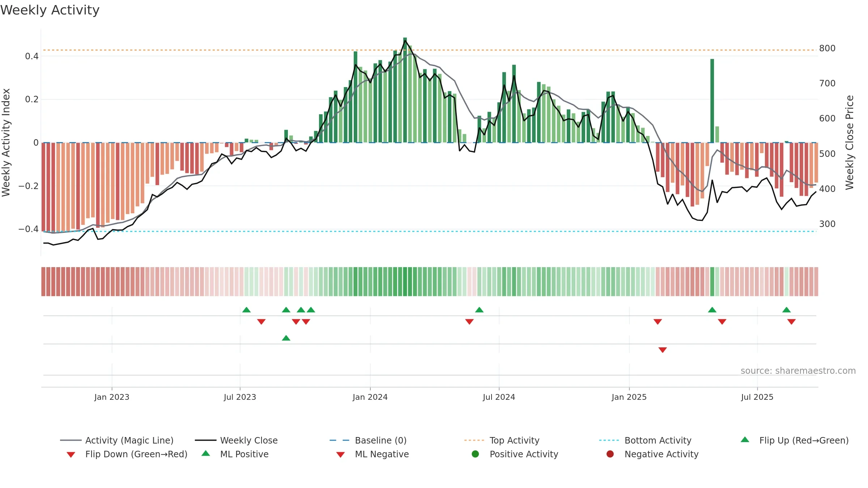Click the Bottom Activity legend entry
This screenshot has width=868, height=488.
click(645, 440)
